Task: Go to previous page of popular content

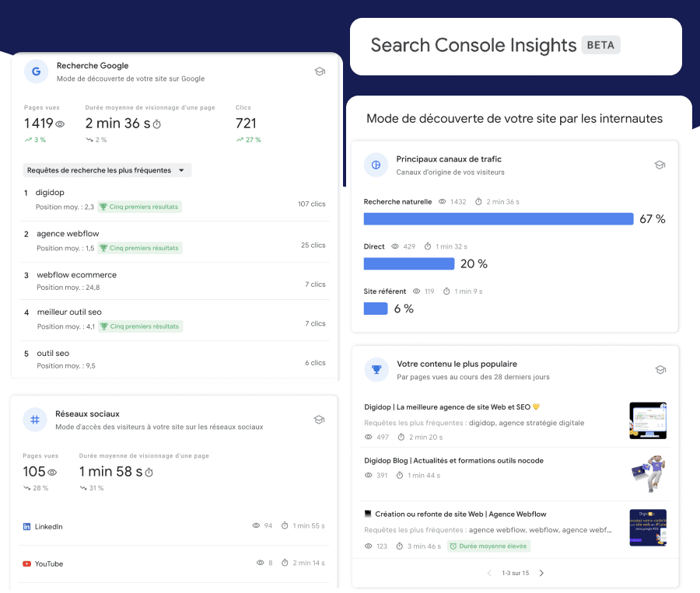Action: click(x=489, y=574)
